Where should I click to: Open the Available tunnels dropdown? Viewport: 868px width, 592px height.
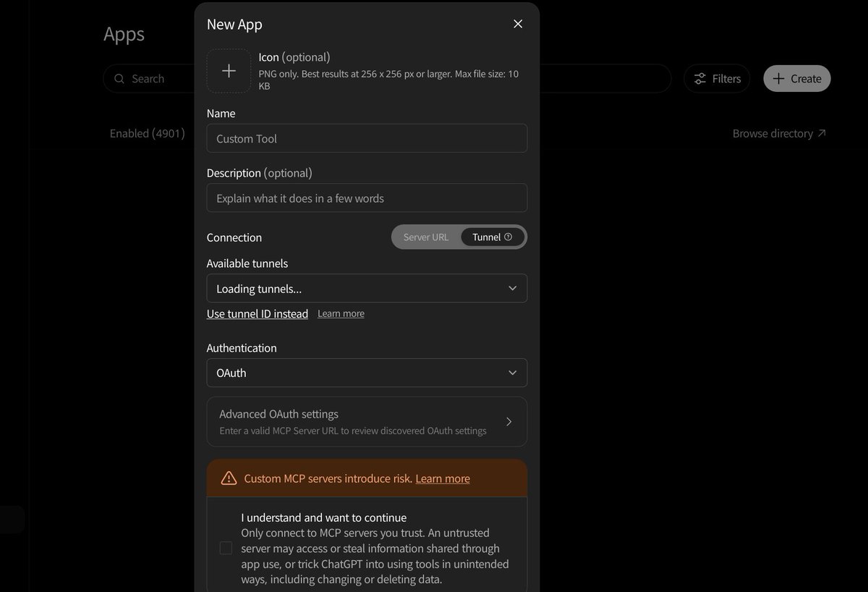(367, 288)
